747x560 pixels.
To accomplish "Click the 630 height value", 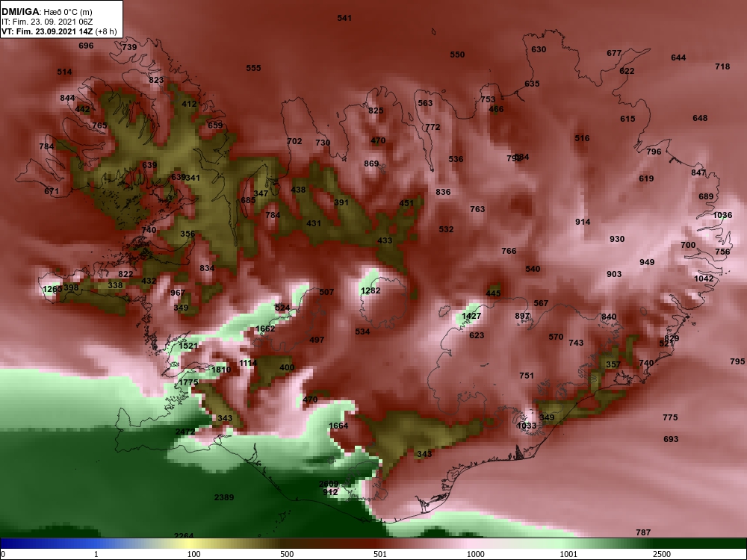I will point(539,49).
